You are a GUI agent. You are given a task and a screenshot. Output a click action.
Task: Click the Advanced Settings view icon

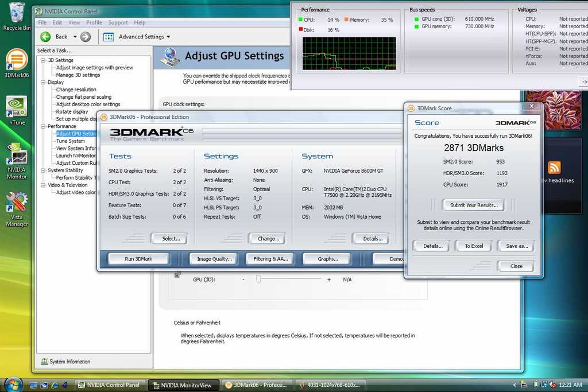click(x=109, y=37)
